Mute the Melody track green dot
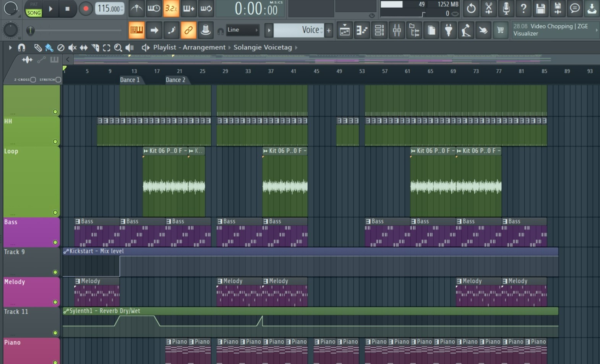The image size is (600, 364). tap(55, 302)
